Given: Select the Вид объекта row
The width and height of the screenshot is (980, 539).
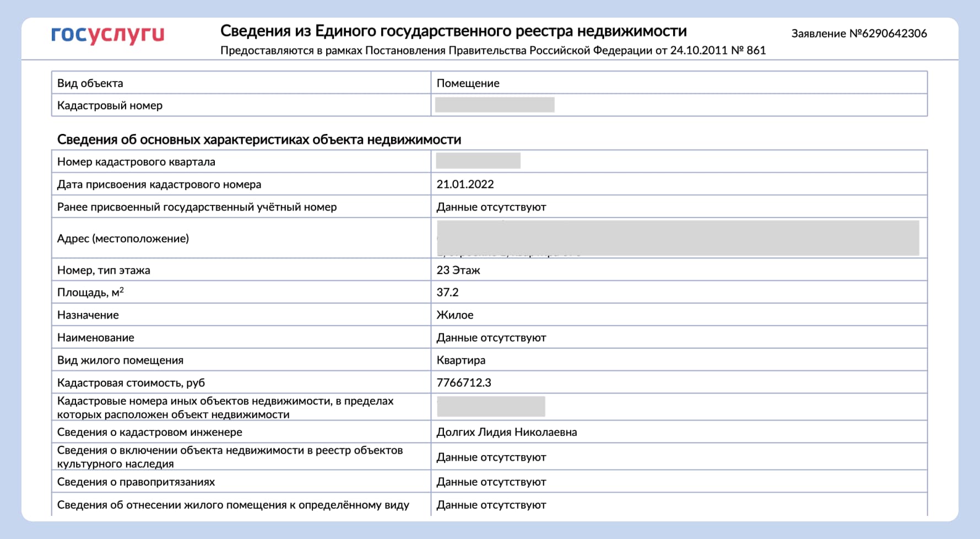Looking at the screenshot, I should pyautogui.click(x=220, y=83).
